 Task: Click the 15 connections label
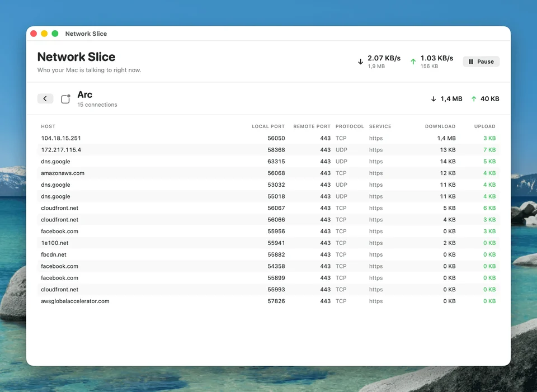97,105
